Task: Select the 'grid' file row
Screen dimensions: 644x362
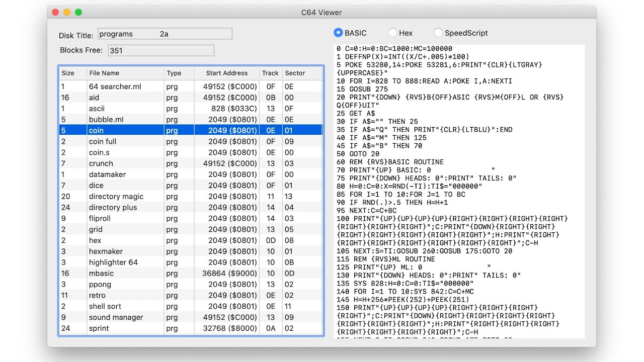Action: coord(191,230)
